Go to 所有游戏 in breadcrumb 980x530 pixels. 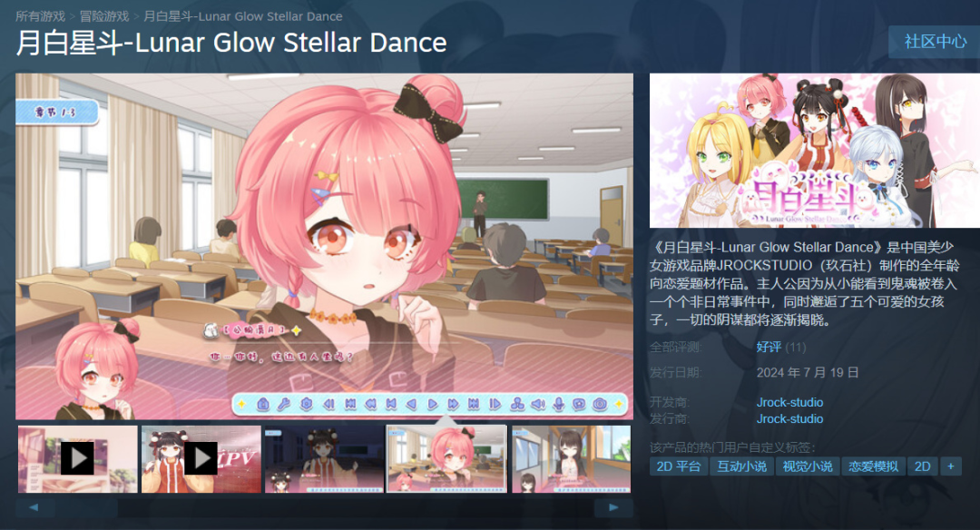pos(40,16)
